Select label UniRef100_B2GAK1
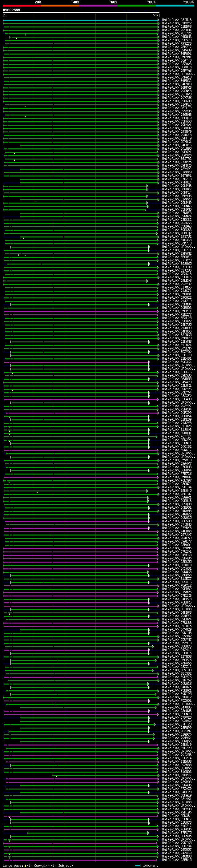This screenshot has height=868, width=197. (x=176, y=498)
